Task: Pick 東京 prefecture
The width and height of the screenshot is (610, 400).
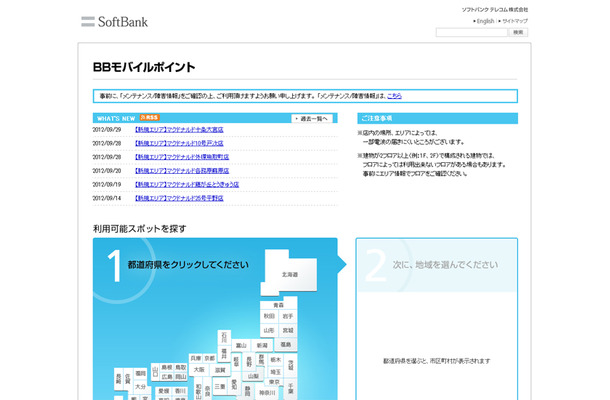Action: [x=274, y=382]
